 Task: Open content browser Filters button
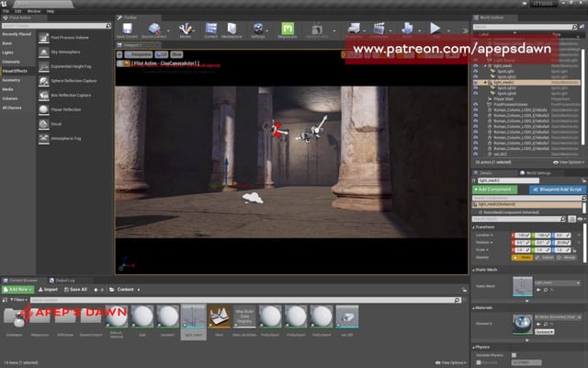point(18,300)
